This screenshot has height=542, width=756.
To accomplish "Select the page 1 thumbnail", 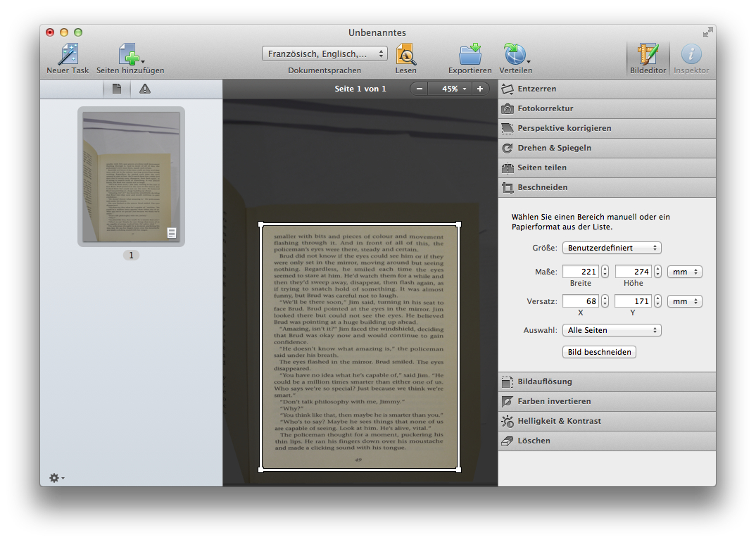I will point(131,176).
